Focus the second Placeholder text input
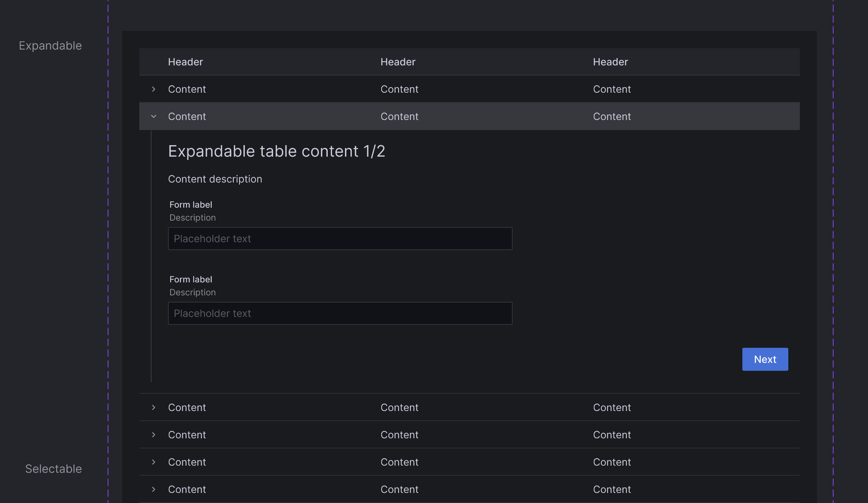Image resolution: width=868 pixels, height=503 pixels. pos(340,313)
